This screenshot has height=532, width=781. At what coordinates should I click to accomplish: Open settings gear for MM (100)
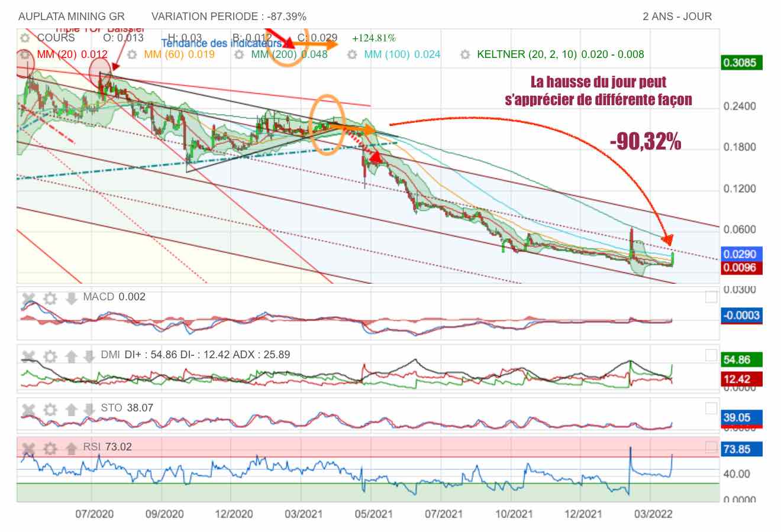point(352,54)
